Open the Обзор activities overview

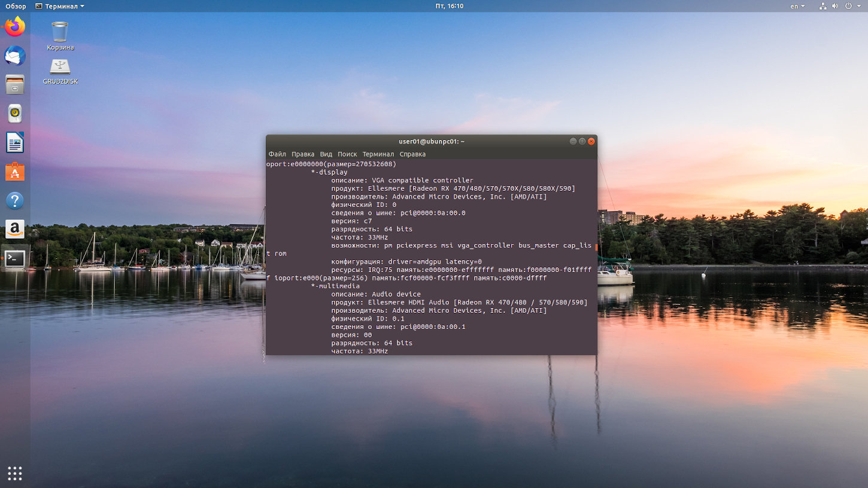pos(16,6)
